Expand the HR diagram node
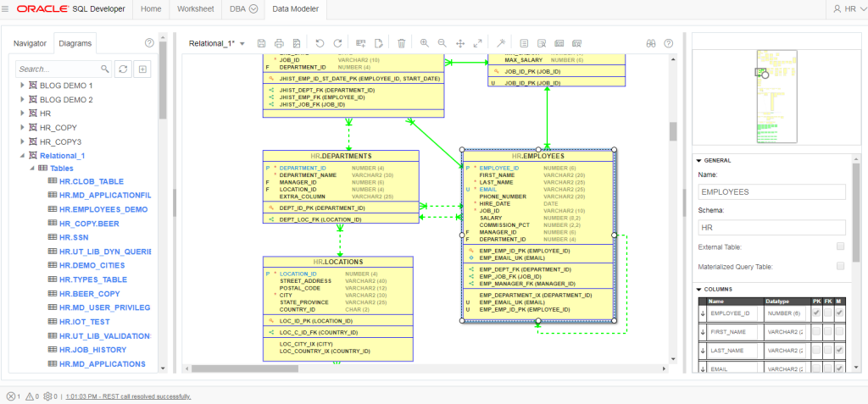The width and height of the screenshot is (868, 404). tap(22, 113)
